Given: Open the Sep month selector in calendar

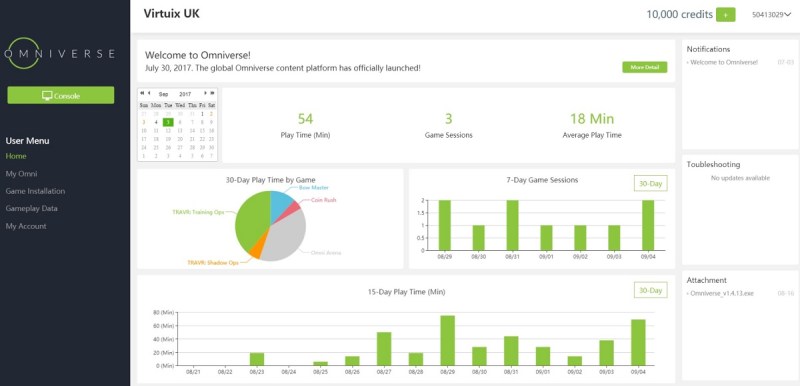Looking at the screenshot, I should point(164,94).
